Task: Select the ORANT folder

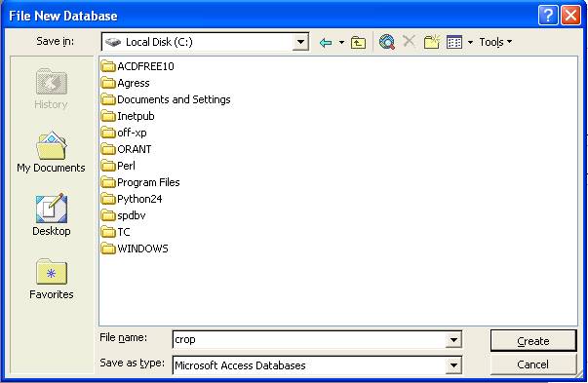Action: (127, 149)
